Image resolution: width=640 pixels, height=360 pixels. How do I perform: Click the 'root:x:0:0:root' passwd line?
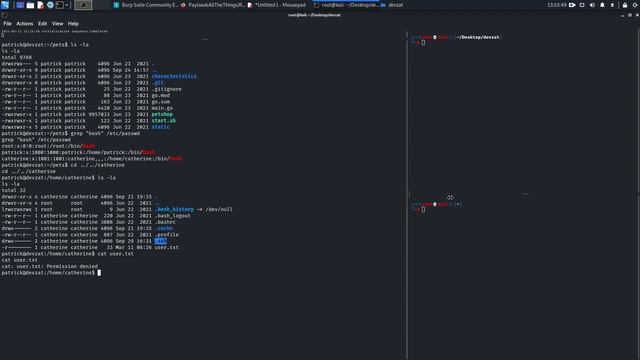[x=48, y=146]
